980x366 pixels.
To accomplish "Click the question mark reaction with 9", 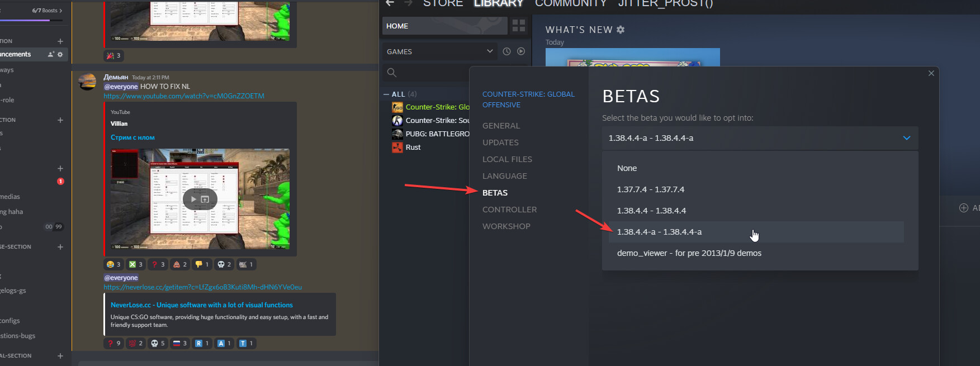I will [113, 343].
